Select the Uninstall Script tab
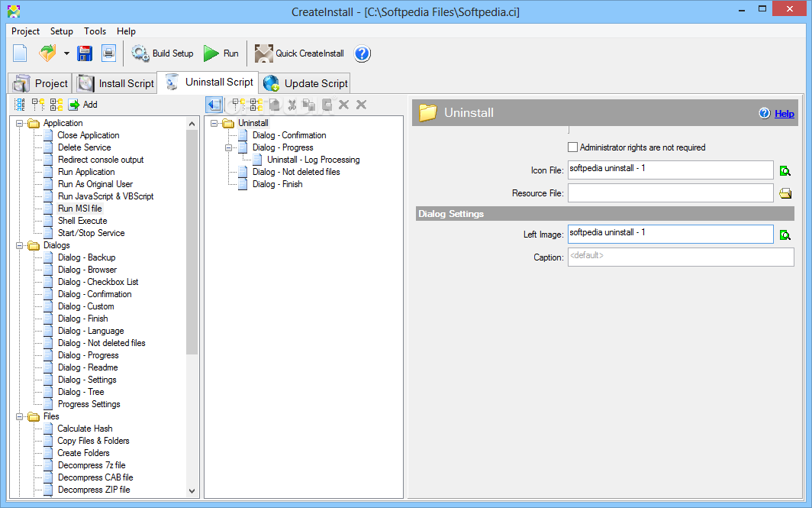This screenshot has height=508, width=812. point(208,83)
